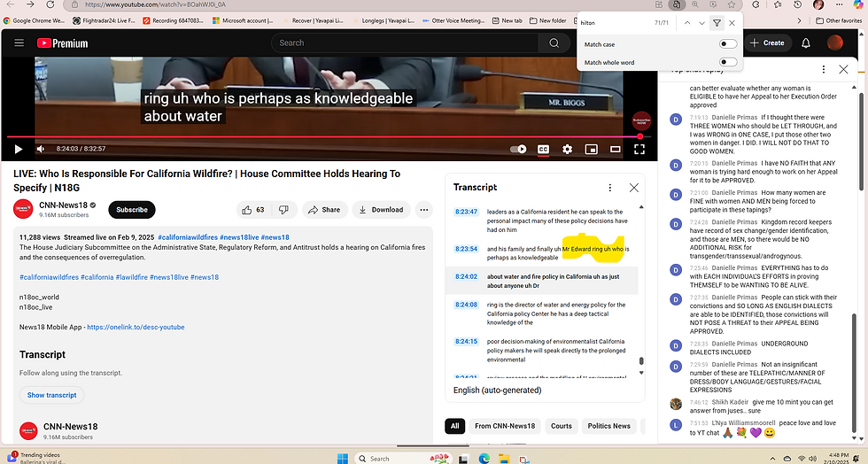
Task: Open Windows Start button
Action: 343,458
